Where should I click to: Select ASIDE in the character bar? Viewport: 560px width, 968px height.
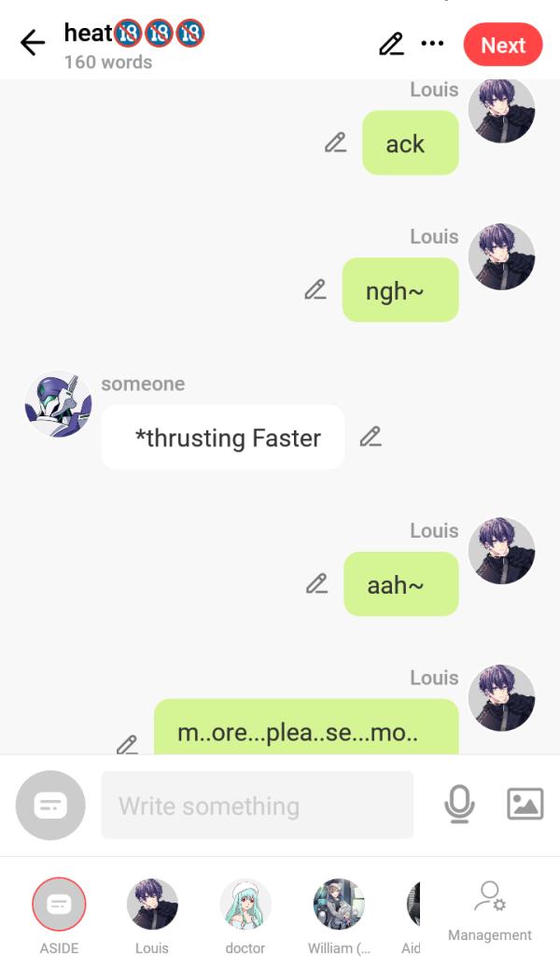[60, 916]
